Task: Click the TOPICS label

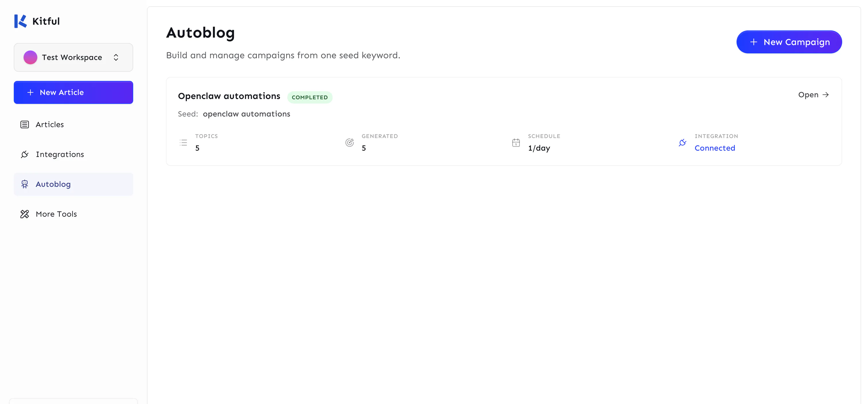Action: pyautogui.click(x=207, y=136)
